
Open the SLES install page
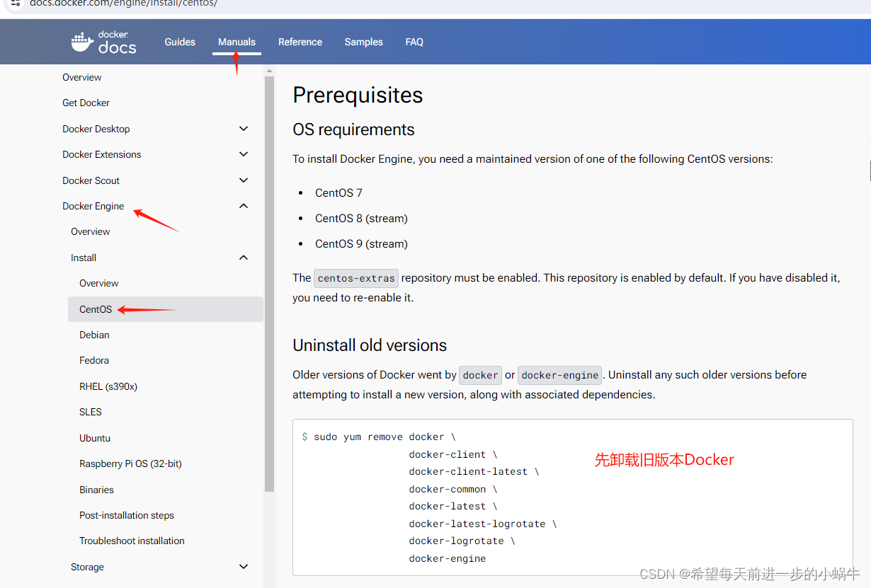click(91, 412)
